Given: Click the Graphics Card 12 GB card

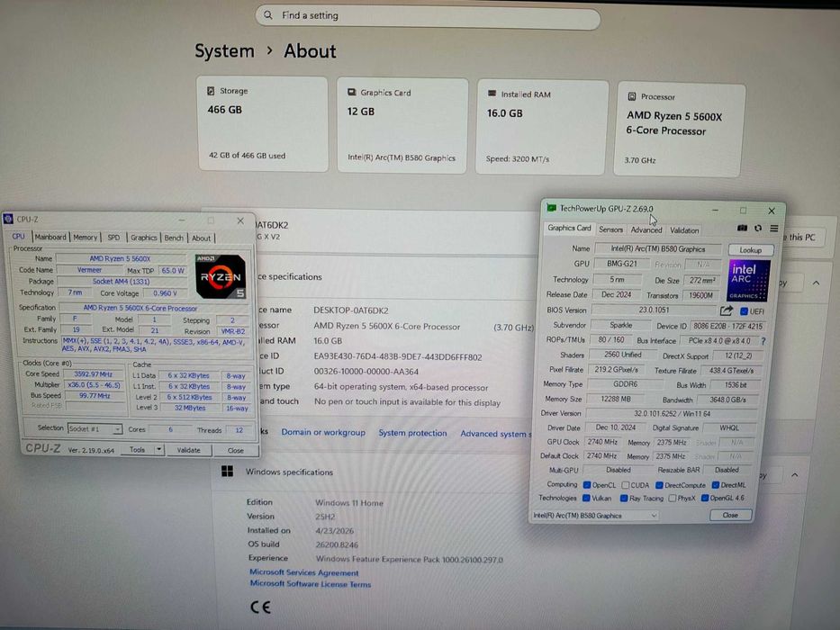Looking at the screenshot, I should pos(402,125).
